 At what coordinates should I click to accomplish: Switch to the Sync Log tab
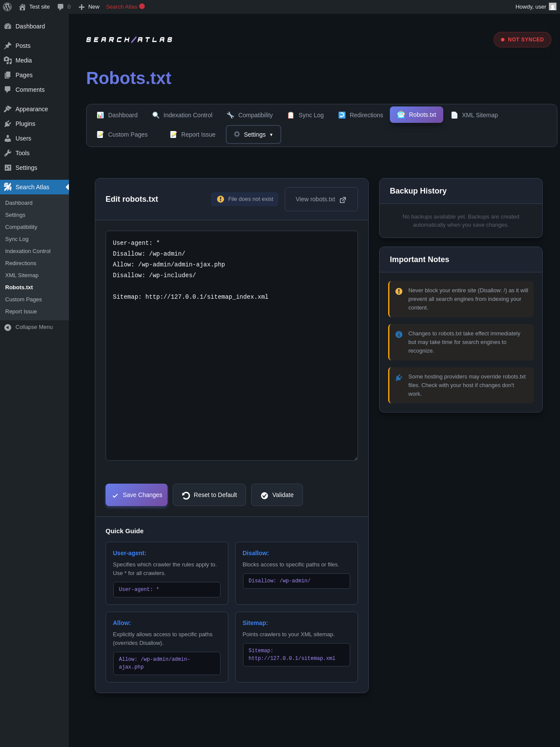pos(305,115)
